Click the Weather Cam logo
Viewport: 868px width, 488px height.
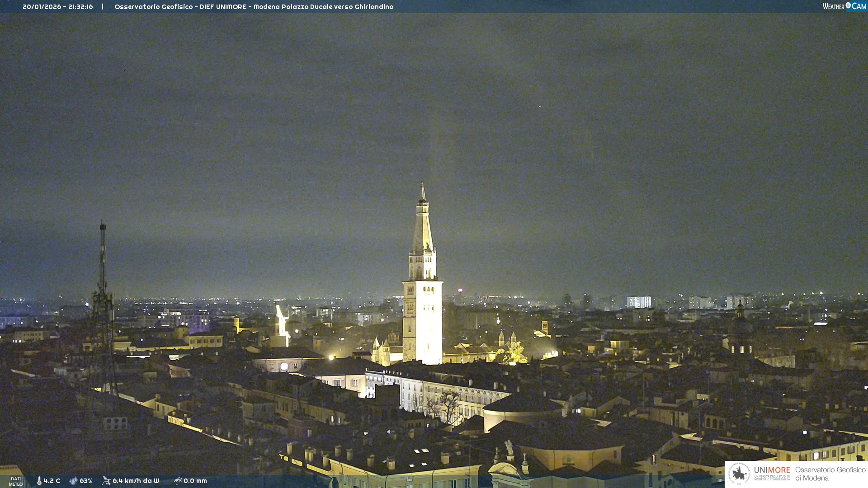pyautogui.click(x=844, y=6)
